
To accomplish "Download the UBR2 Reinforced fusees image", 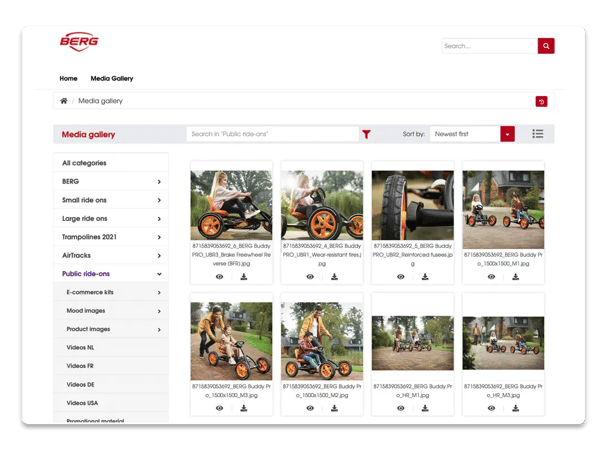I will point(425,277).
